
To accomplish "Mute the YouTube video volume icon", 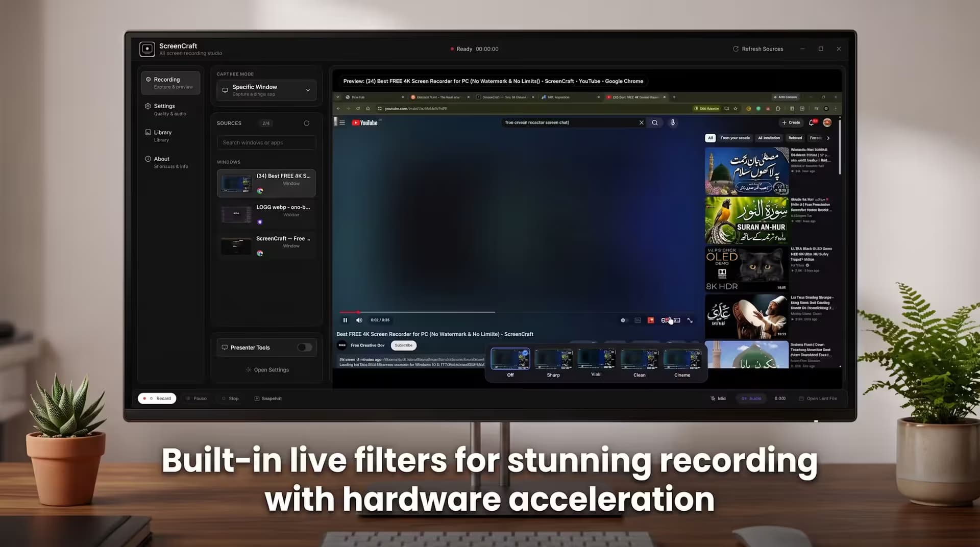I will tap(359, 320).
